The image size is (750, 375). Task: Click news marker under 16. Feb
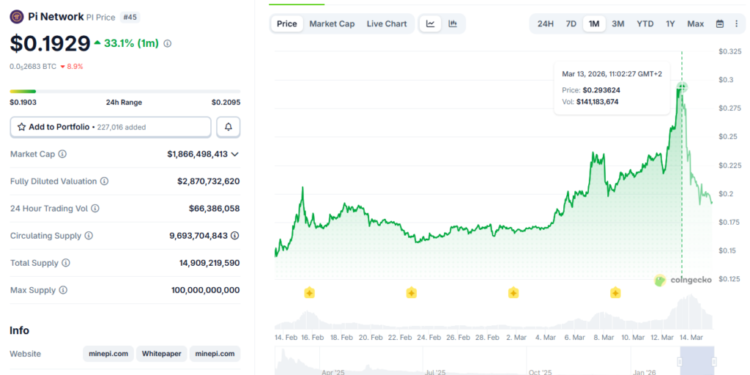tap(309, 293)
